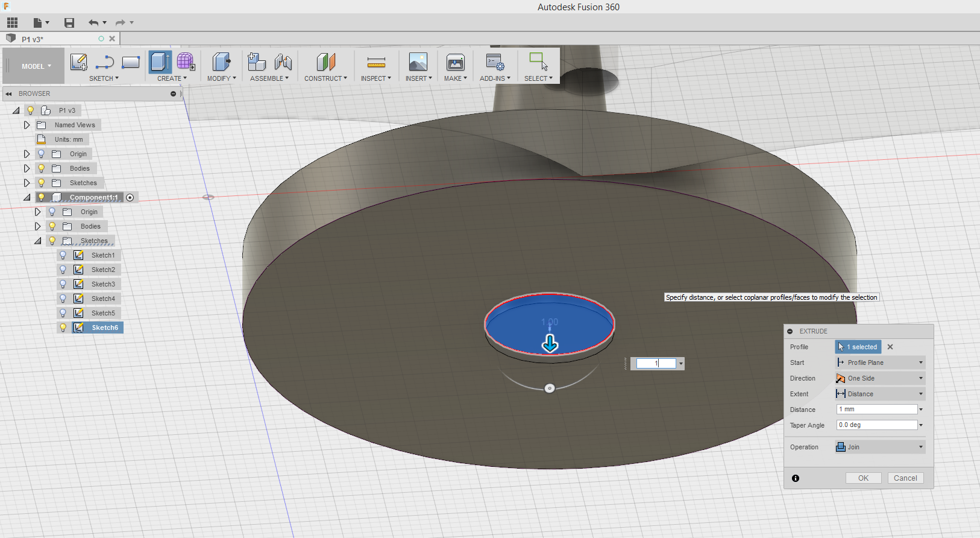Click the Browser panel options dot
Screen dimensions: 980x538
coord(173,93)
